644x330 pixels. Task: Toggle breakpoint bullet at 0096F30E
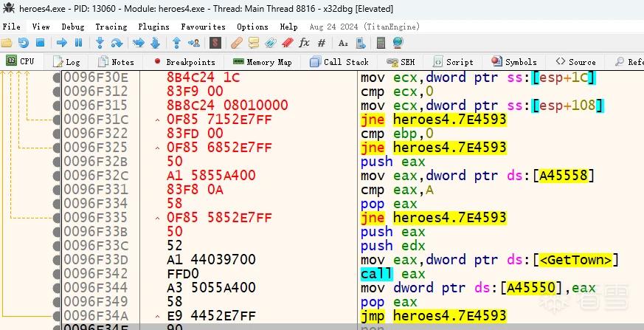click(57, 78)
